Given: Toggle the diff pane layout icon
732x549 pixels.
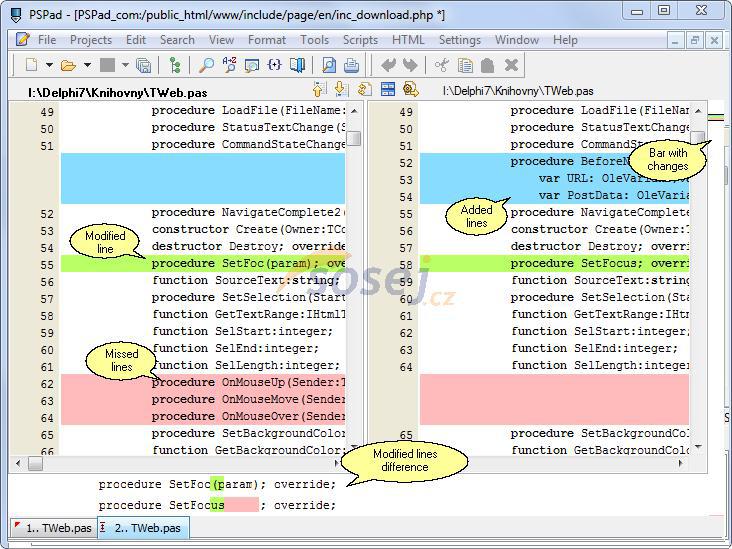Looking at the screenshot, I should click(x=388, y=90).
